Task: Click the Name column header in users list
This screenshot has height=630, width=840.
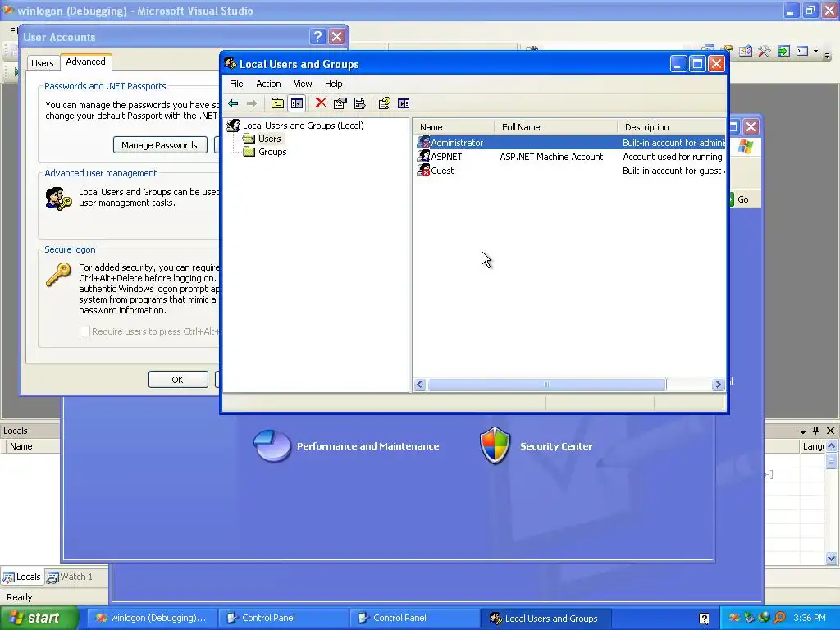Action: 453,127
